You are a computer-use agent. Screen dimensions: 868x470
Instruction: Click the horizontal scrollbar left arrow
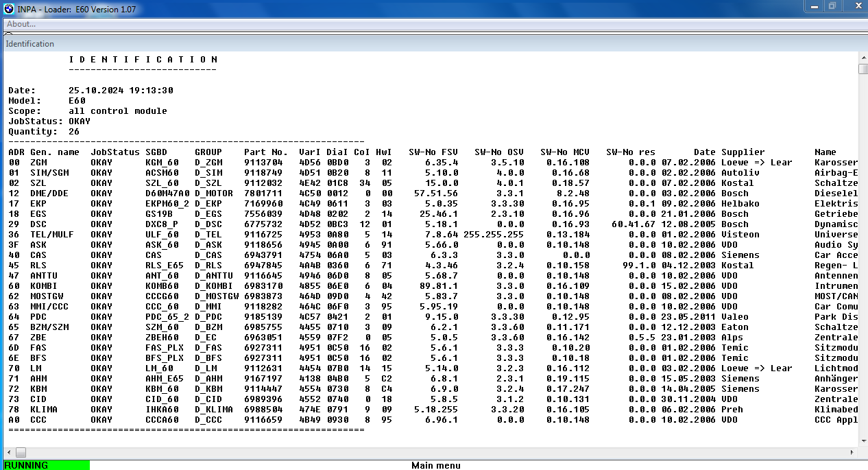[x=8, y=453]
